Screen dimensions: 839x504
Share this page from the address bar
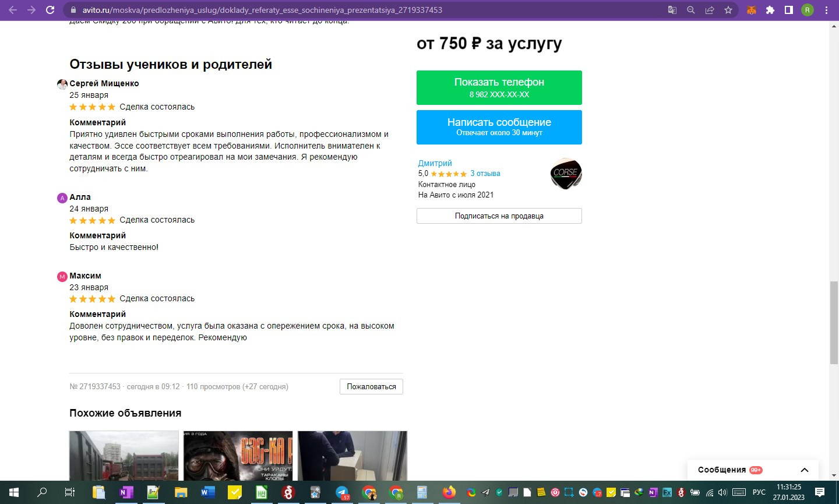point(710,10)
